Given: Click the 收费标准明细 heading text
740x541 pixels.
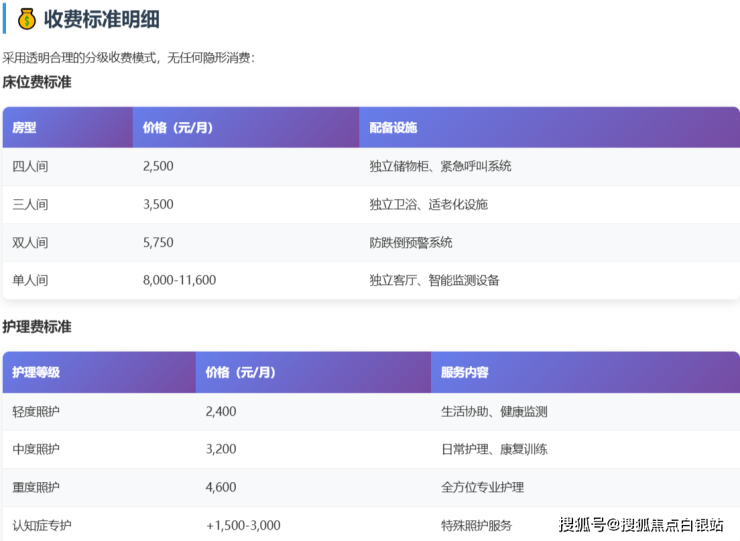Looking at the screenshot, I should pos(101,19).
